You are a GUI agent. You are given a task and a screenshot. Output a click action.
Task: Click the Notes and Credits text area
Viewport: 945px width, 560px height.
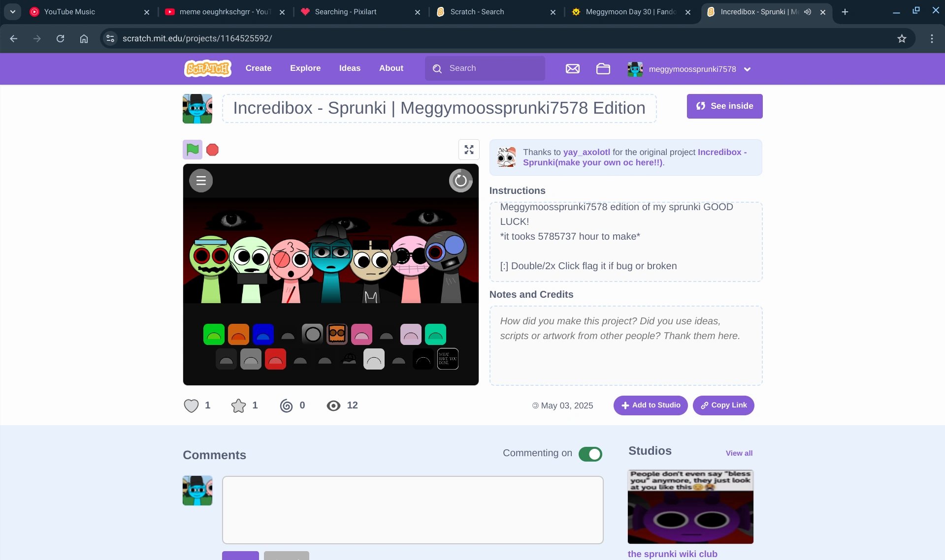(625, 345)
